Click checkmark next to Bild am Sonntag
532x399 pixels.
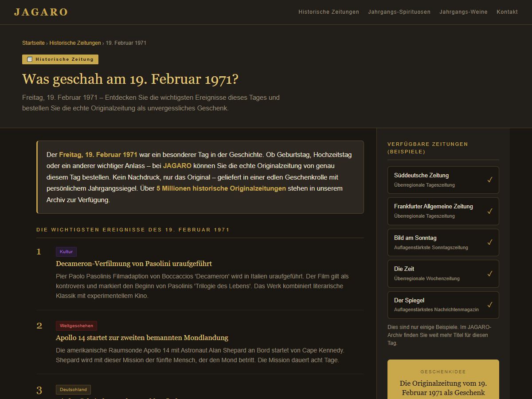490,243
